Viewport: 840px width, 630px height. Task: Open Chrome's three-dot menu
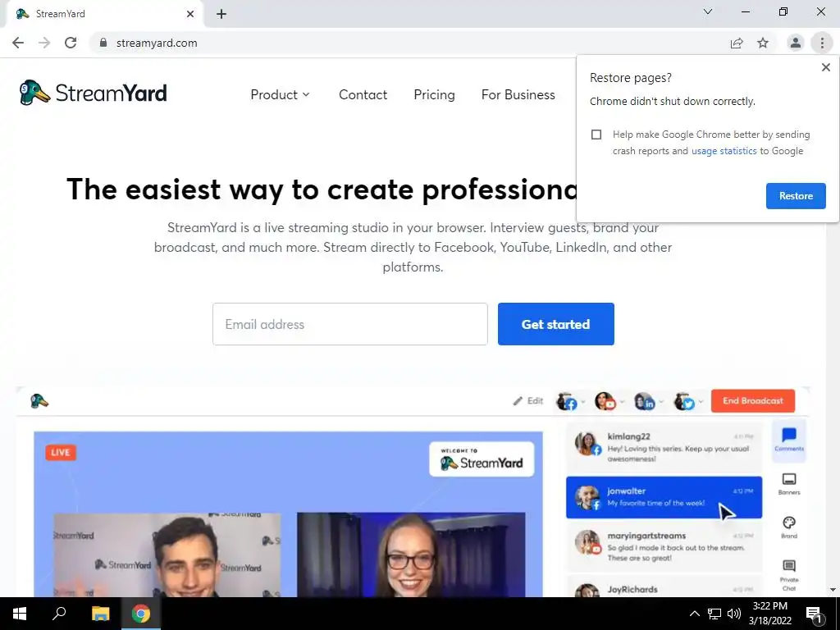tap(822, 43)
